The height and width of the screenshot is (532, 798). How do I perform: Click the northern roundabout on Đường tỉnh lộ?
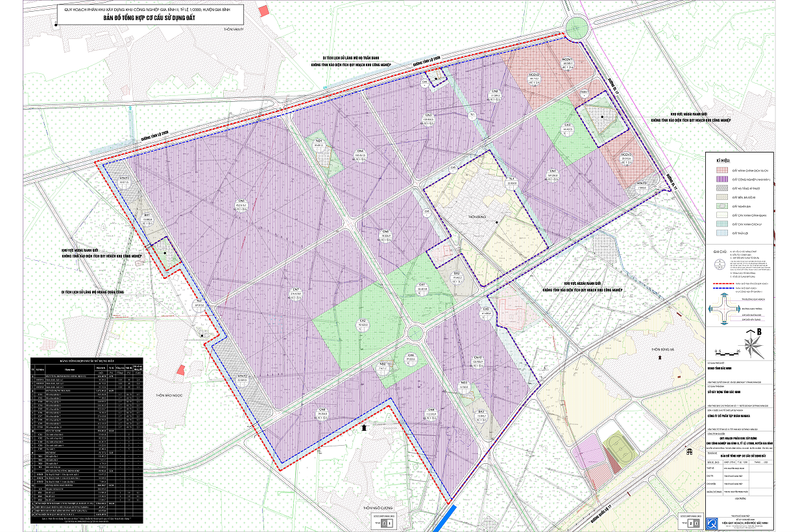(575, 29)
